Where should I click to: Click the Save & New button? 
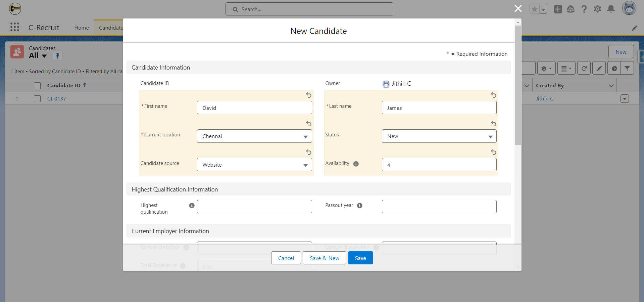[324, 258]
